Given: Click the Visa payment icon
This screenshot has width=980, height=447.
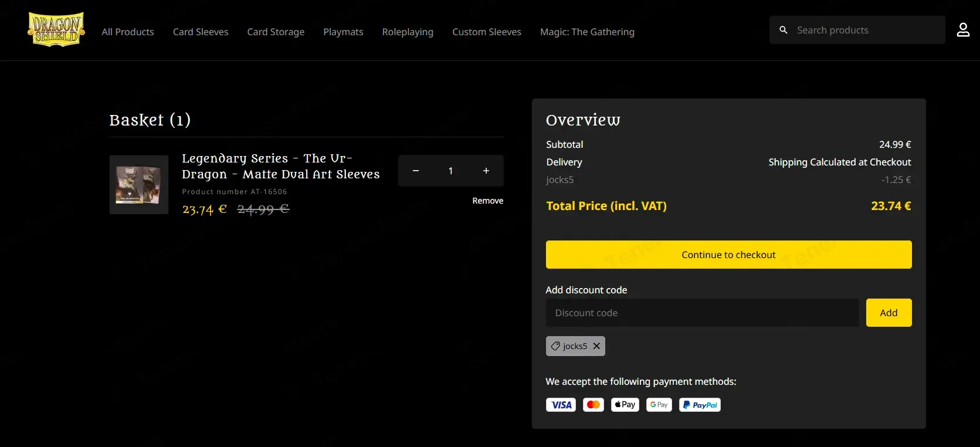Looking at the screenshot, I should 561,405.
